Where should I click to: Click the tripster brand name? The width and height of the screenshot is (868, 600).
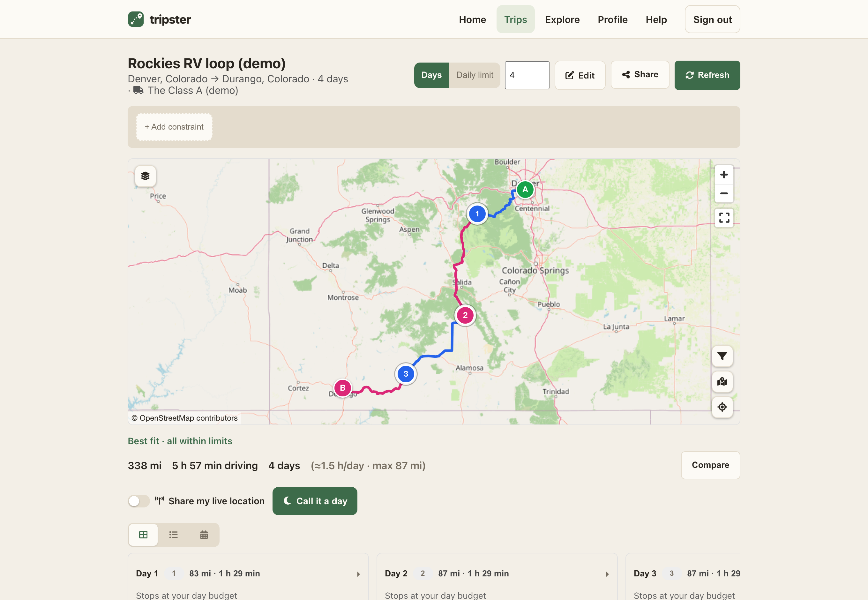pyautogui.click(x=170, y=19)
